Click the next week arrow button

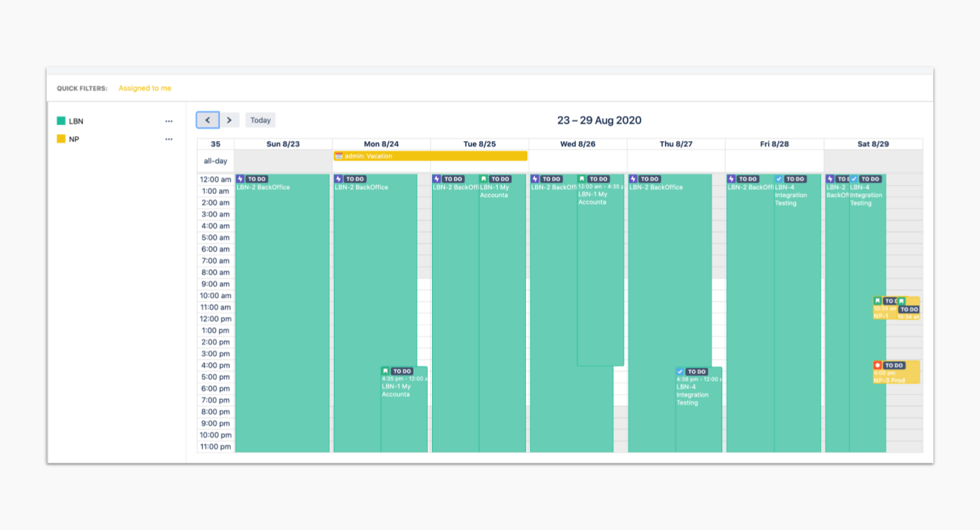point(229,120)
